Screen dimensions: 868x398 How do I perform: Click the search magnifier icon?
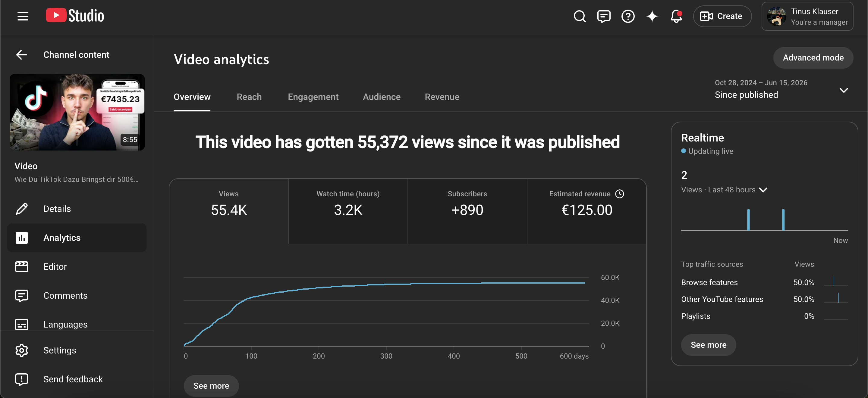pyautogui.click(x=580, y=16)
